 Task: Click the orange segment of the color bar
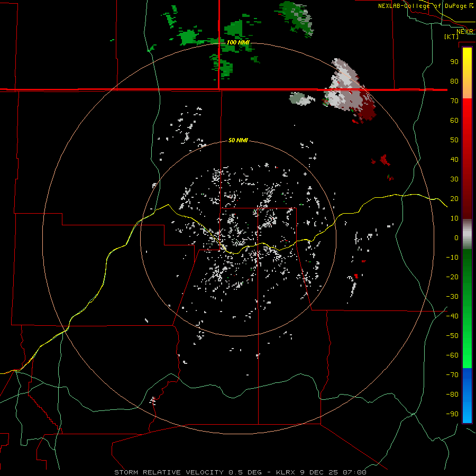(x=467, y=90)
